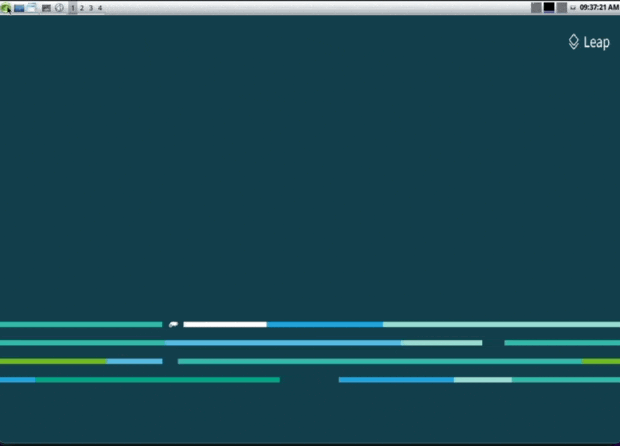Open the openSUSE start menu
Image resolution: width=620 pixels, height=446 pixels.
6,7
